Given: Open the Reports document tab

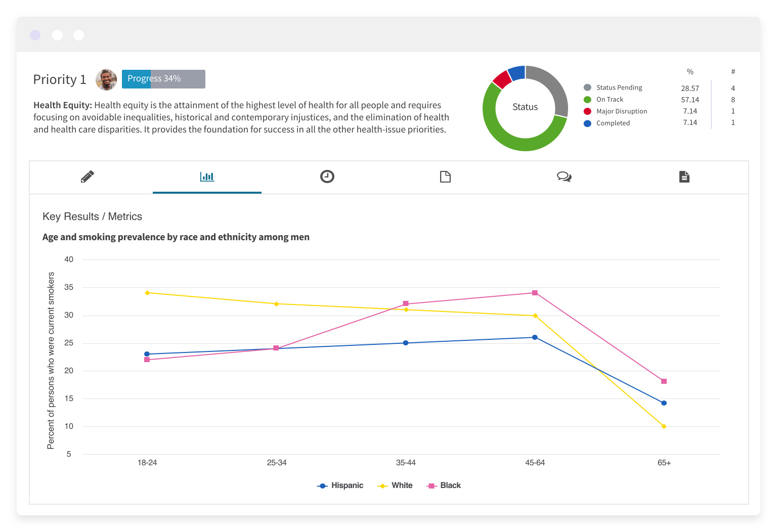Looking at the screenshot, I should [x=684, y=177].
